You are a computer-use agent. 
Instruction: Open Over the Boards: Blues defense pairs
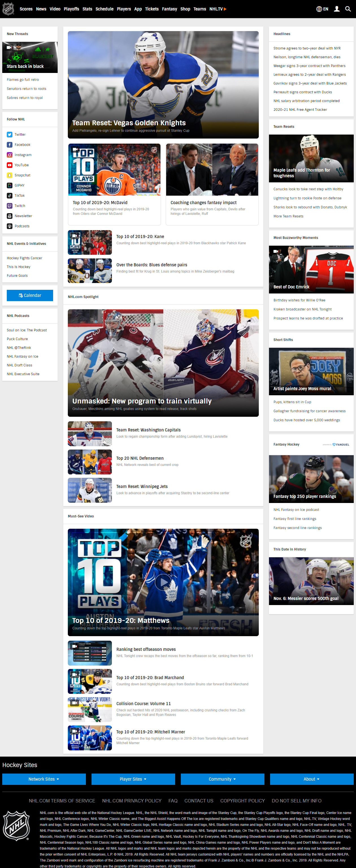(x=151, y=265)
